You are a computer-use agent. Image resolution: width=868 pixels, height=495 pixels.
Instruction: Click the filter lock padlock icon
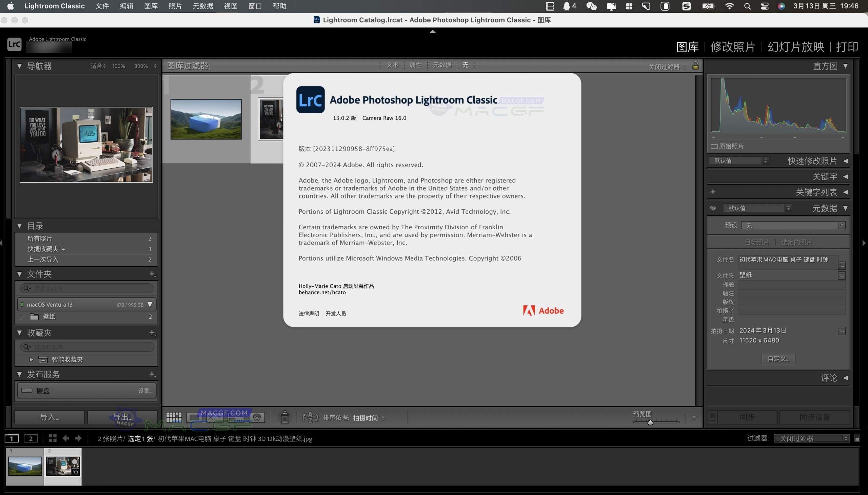pos(695,65)
